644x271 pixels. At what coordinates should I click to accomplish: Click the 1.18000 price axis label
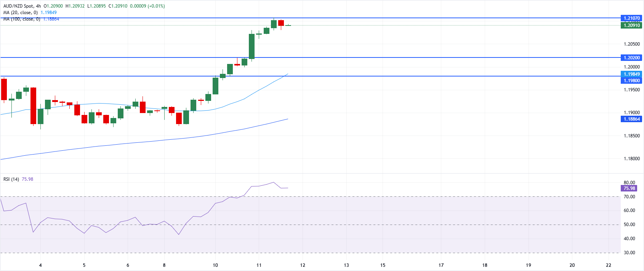(631, 159)
